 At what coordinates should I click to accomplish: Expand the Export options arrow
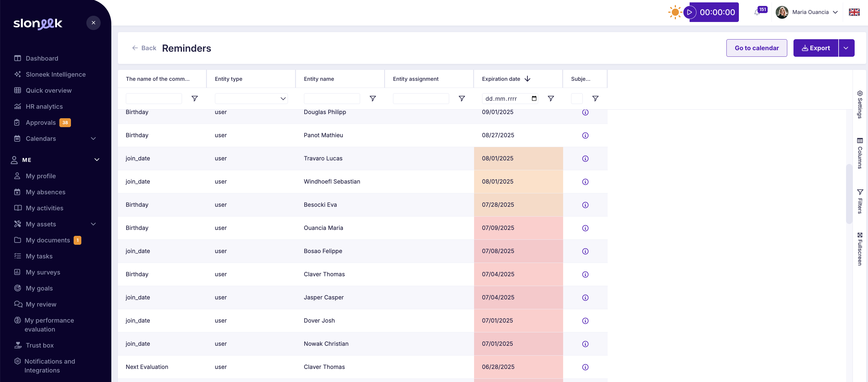(846, 48)
